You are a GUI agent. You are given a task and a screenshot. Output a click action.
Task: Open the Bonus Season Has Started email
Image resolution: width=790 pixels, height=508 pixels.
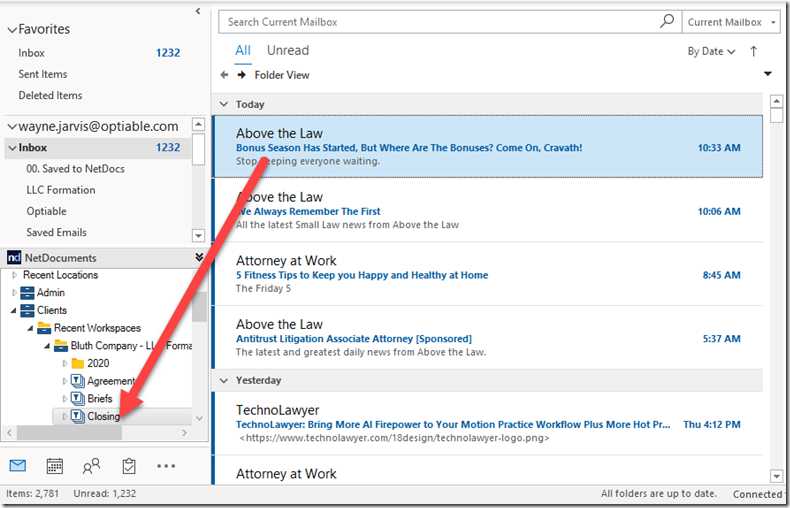pos(488,147)
